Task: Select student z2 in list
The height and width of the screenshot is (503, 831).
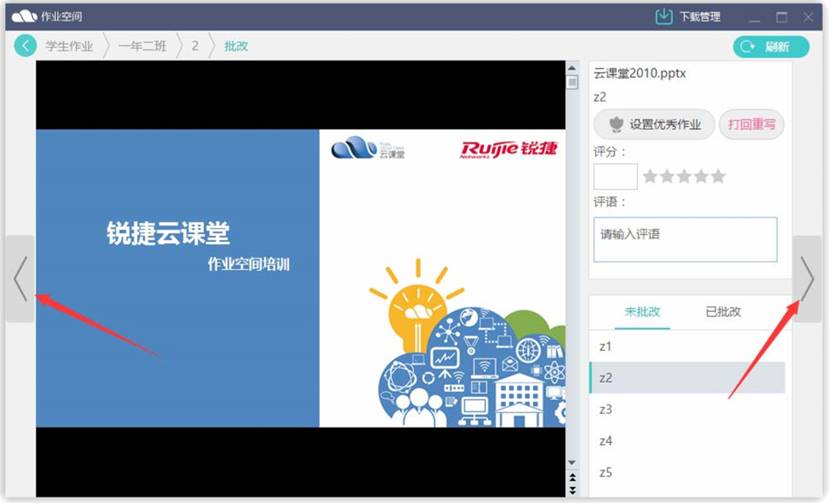Action: click(x=687, y=378)
